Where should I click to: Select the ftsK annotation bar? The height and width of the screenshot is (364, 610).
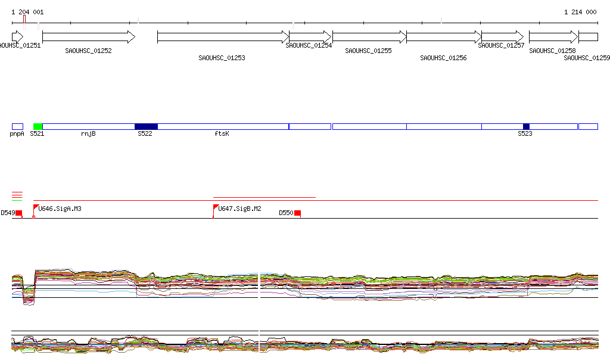coord(223,126)
